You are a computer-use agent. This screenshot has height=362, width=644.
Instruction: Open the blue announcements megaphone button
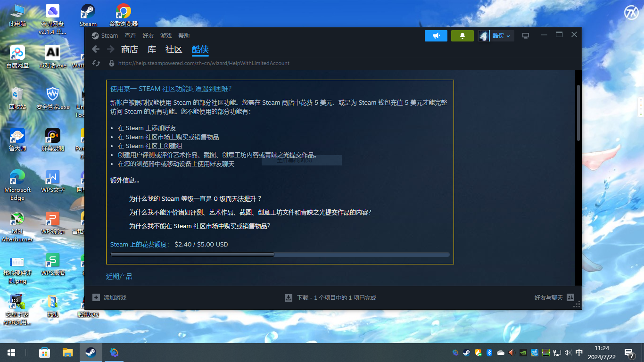[x=436, y=36]
